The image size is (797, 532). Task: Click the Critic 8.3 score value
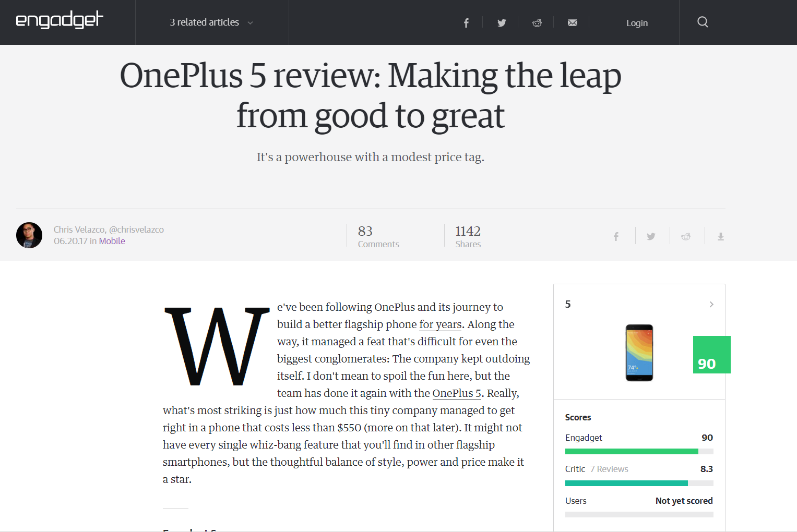point(707,469)
